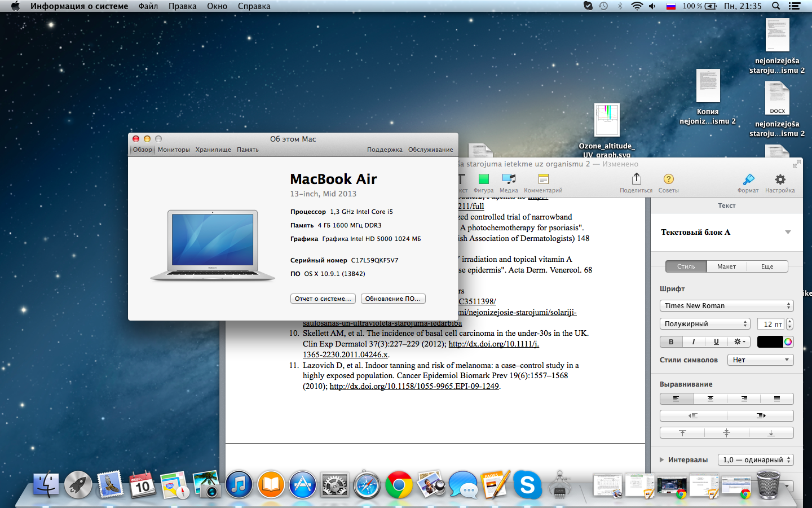Click Wi-Fi status icon in menu bar

[x=637, y=6]
